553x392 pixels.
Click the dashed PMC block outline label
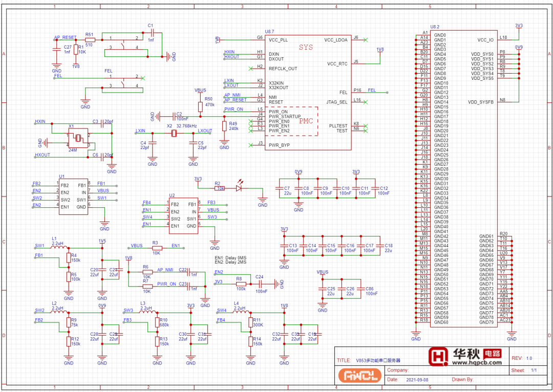pyautogui.click(x=306, y=121)
